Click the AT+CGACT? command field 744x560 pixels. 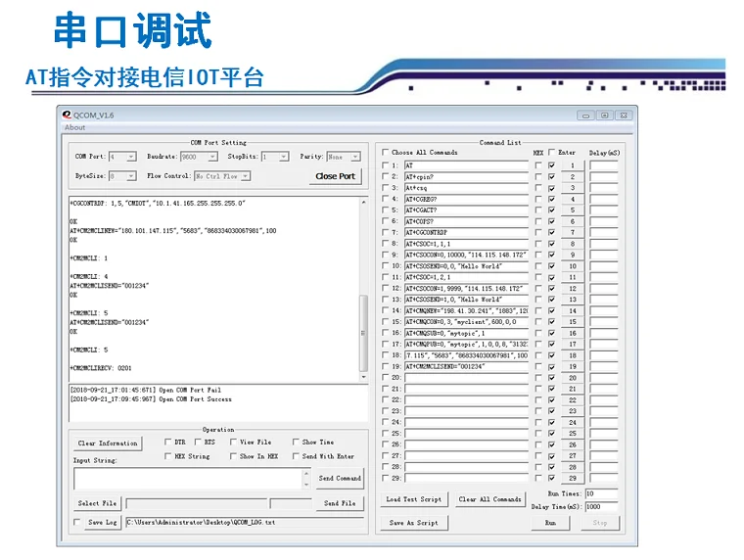click(466, 210)
